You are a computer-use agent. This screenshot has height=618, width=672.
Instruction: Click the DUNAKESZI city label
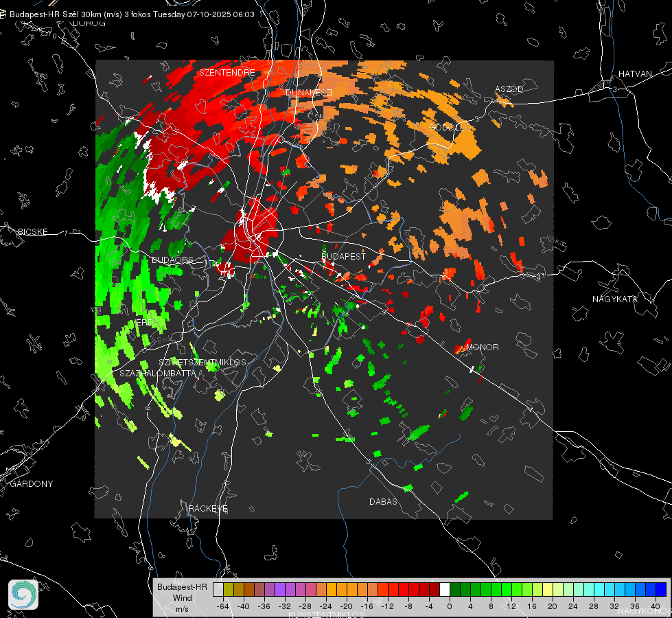tap(309, 92)
